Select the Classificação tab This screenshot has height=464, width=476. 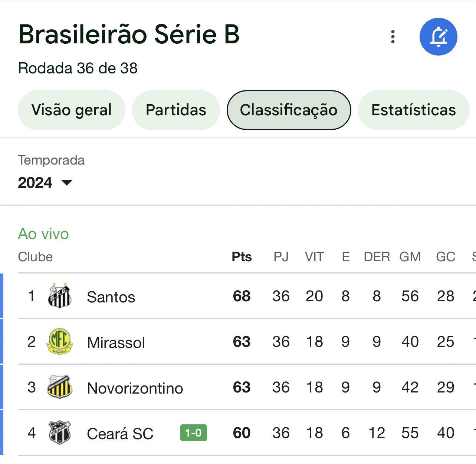(289, 110)
